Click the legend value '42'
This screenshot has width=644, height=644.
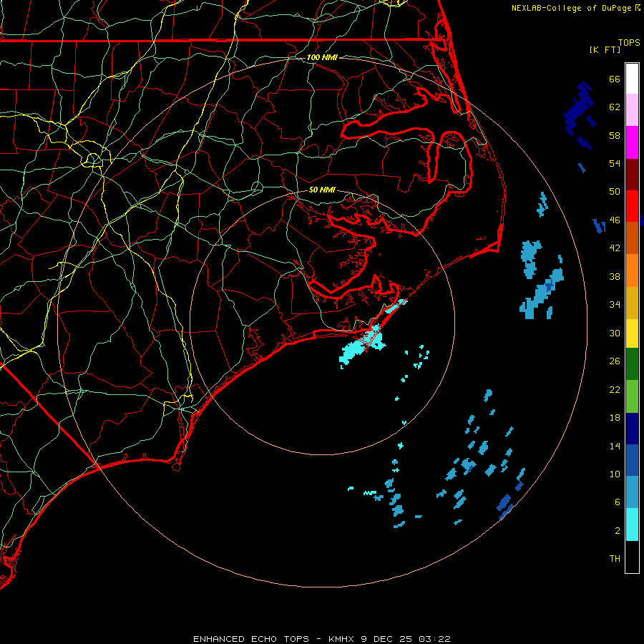pyautogui.click(x=615, y=248)
